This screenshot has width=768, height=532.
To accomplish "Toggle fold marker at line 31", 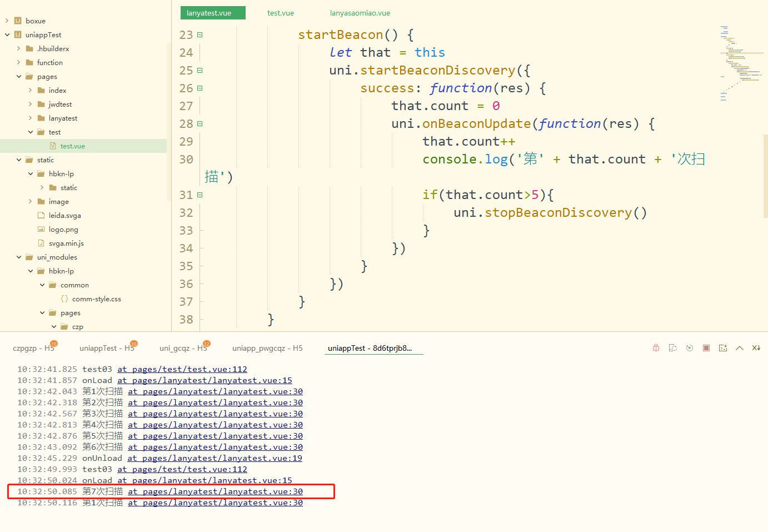I will click(200, 195).
